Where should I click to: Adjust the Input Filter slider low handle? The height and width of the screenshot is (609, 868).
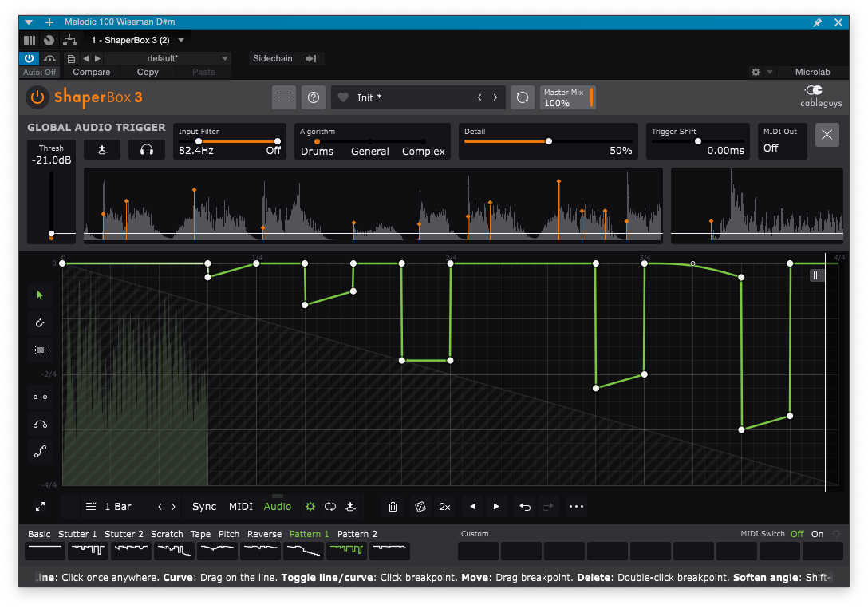(x=198, y=141)
